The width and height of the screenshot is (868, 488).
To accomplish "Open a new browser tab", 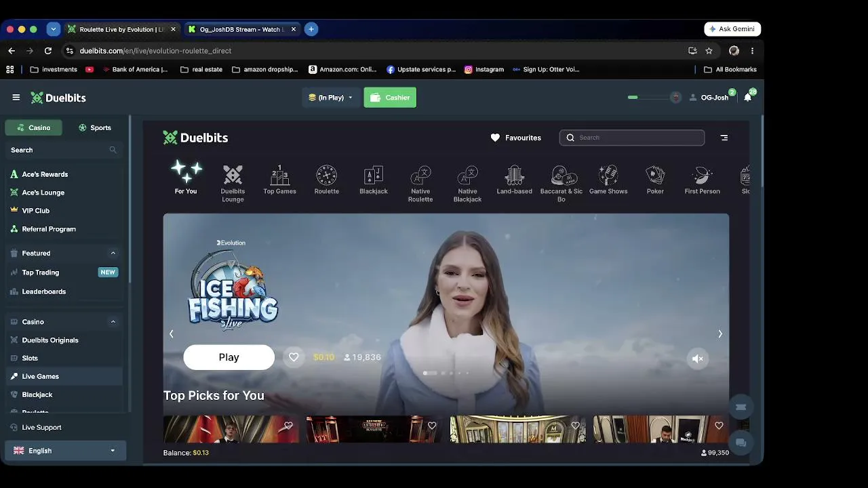I will pos(311,29).
